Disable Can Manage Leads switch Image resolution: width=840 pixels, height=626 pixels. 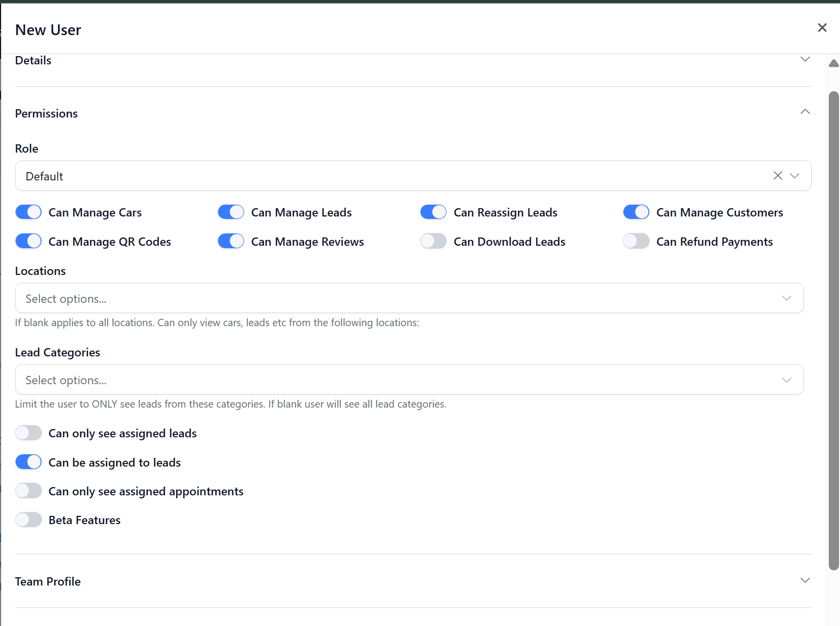click(231, 212)
